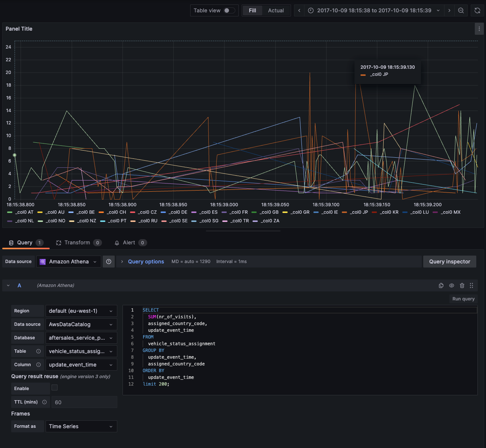Screen dimensions: 486x448
Task: Click the Table field info icon
Action: [38, 351]
